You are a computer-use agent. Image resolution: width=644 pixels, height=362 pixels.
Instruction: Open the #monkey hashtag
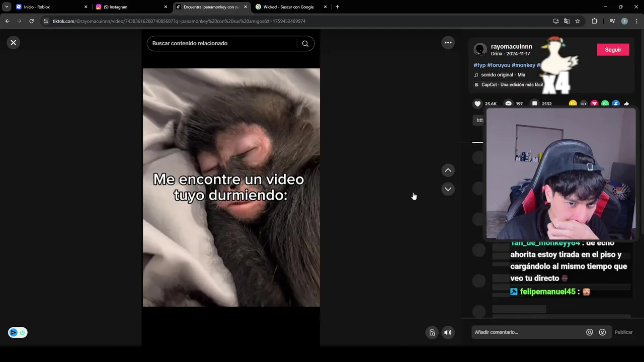click(523, 65)
